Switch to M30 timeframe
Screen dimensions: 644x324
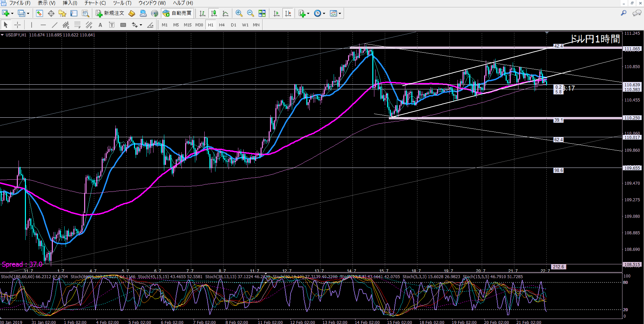click(199, 25)
